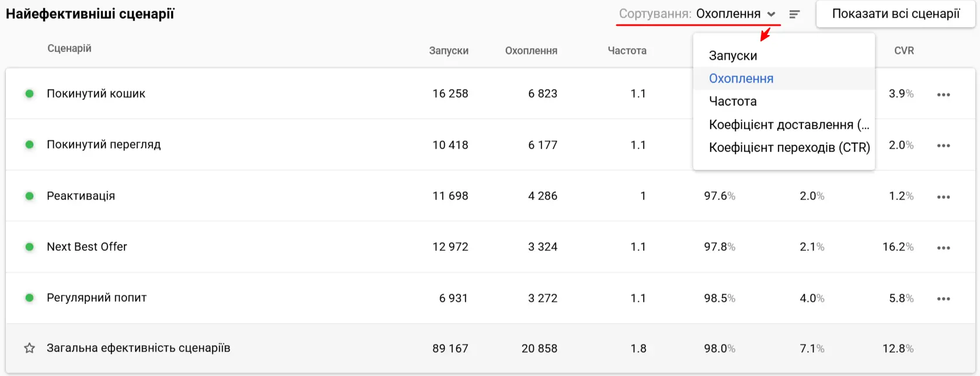Click the Показати всі сценарії button
Viewport: 980px width, 376px height.
895,13
